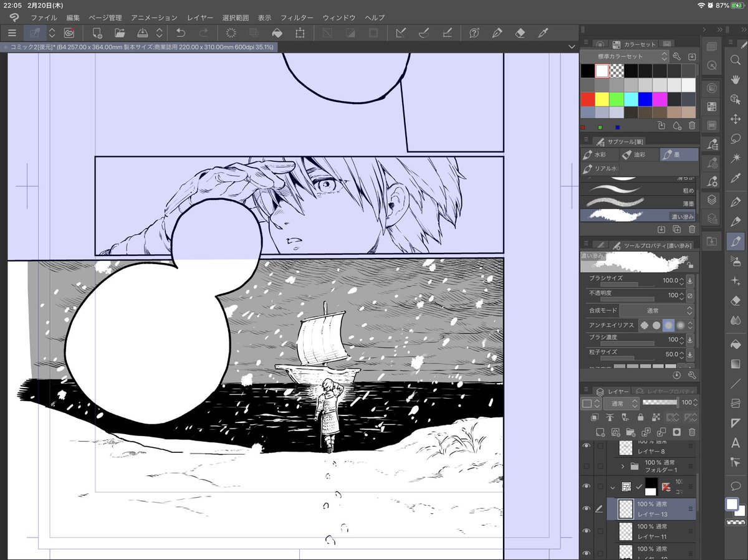The width and height of the screenshot is (748, 560).
Task: Open 標準カラーセット color set dropdown
Action: 624,57
